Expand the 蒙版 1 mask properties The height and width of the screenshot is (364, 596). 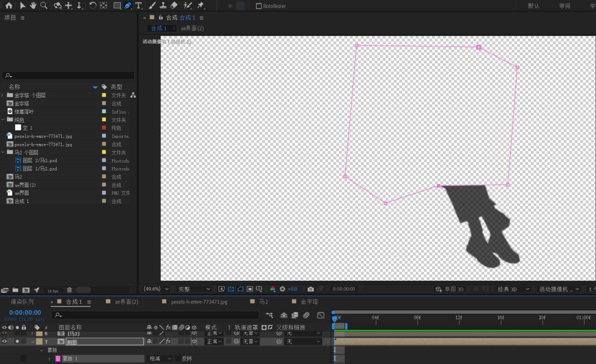49,358
